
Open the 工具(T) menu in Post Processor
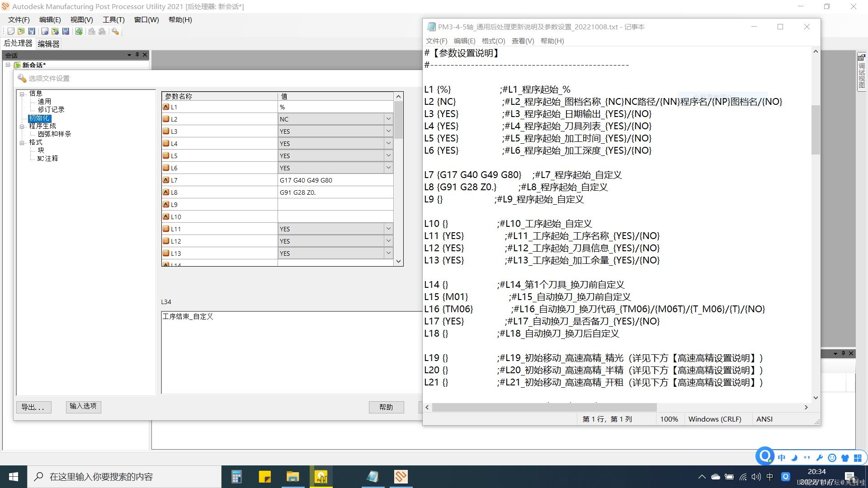[113, 20]
